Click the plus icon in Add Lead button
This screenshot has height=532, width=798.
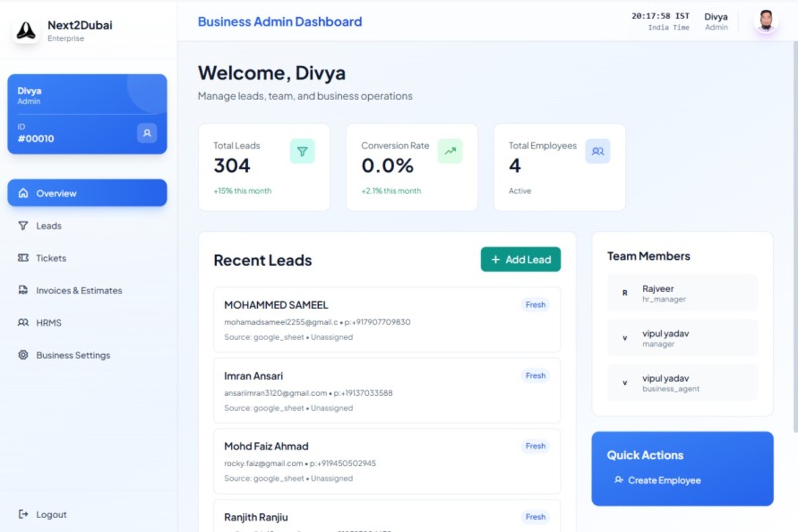pos(496,259)
